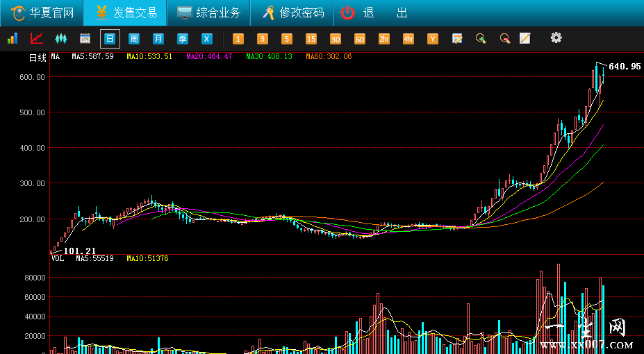Open settings with the gear icon
This screenshot has width=644, height=354.
[556, 38]
